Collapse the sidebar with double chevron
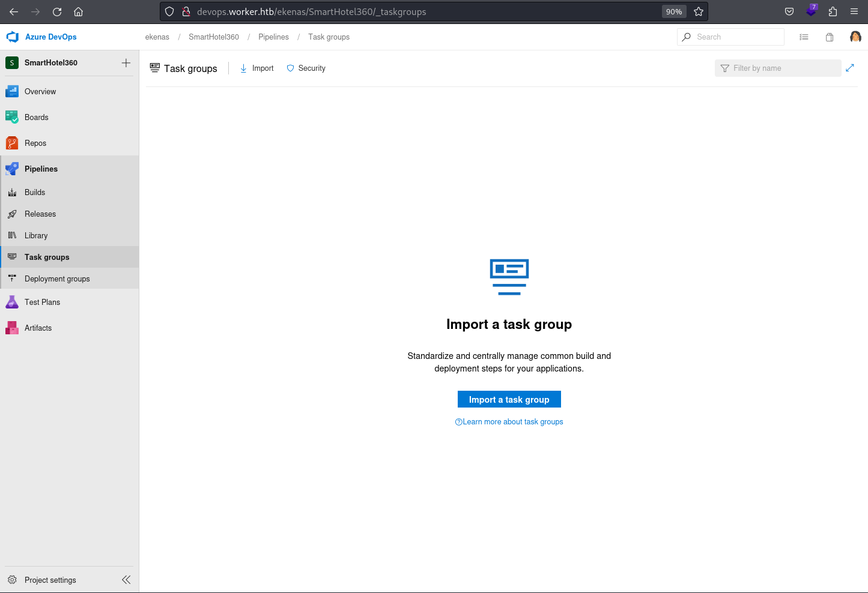 coord(126,580)
